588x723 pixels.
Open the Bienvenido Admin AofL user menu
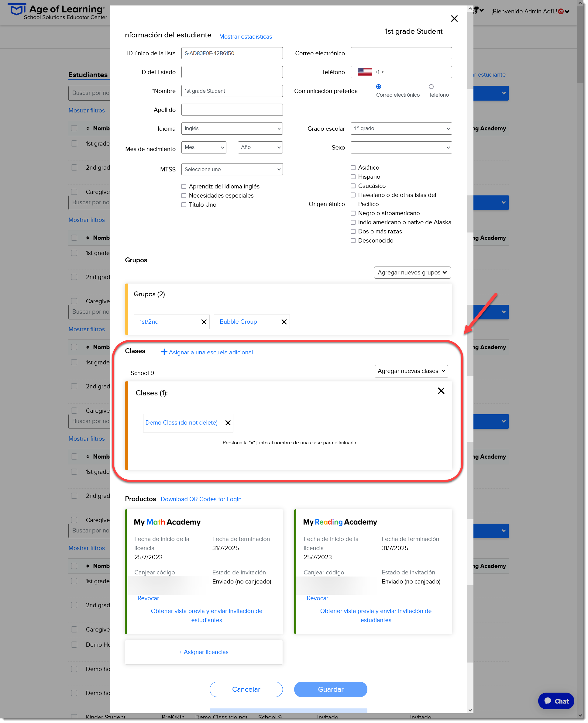530,12
